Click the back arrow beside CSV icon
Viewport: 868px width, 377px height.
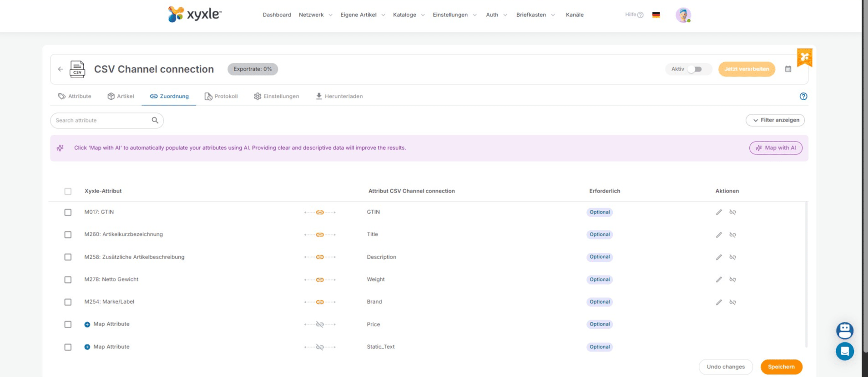coord(61,69)
